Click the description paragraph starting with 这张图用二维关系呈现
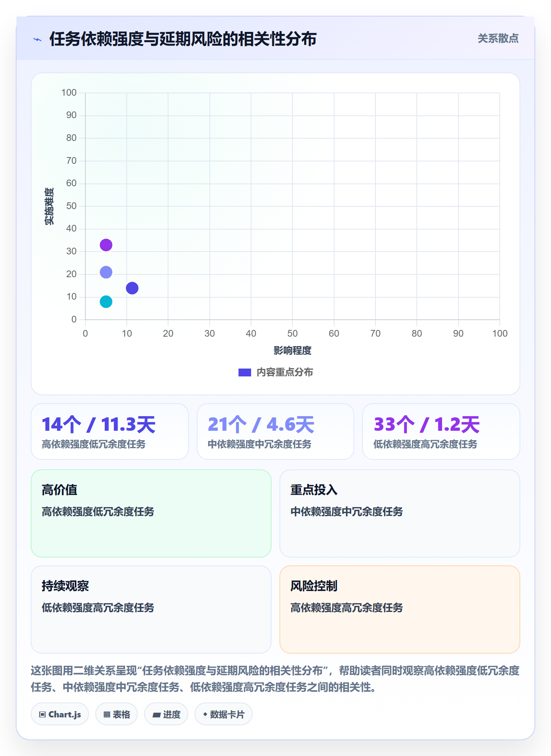551x756 pixels. (275, 679)
